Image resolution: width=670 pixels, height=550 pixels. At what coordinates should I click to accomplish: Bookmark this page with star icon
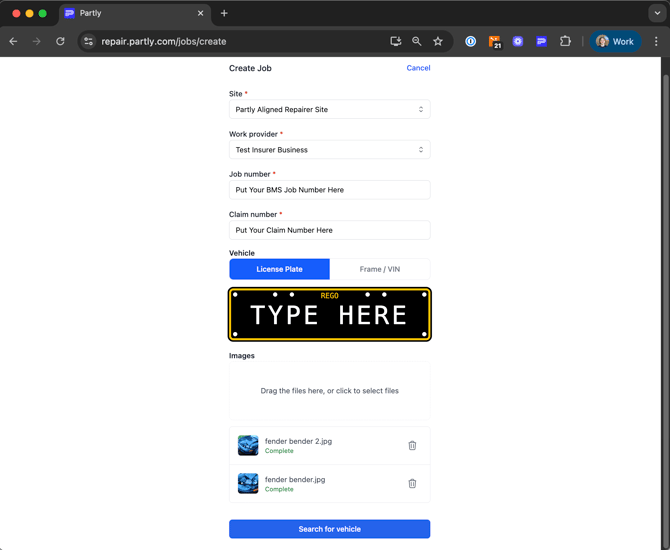tap(438, 42)
